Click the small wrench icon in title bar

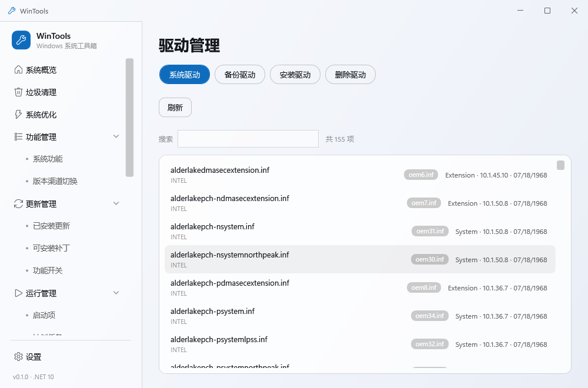12,11
